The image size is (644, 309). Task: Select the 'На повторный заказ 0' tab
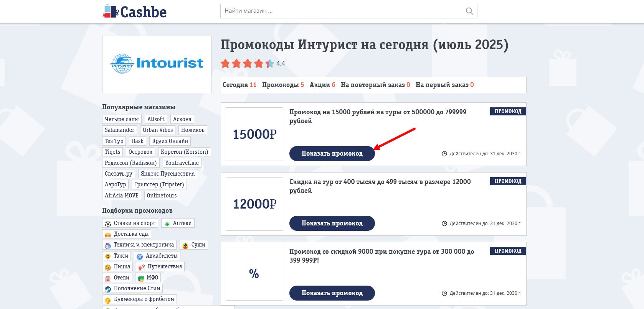coord(375,85)
